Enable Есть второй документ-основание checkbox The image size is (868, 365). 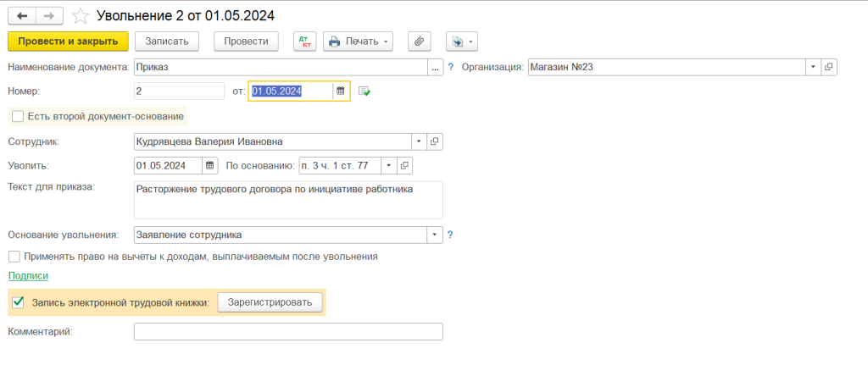[18, 116]
